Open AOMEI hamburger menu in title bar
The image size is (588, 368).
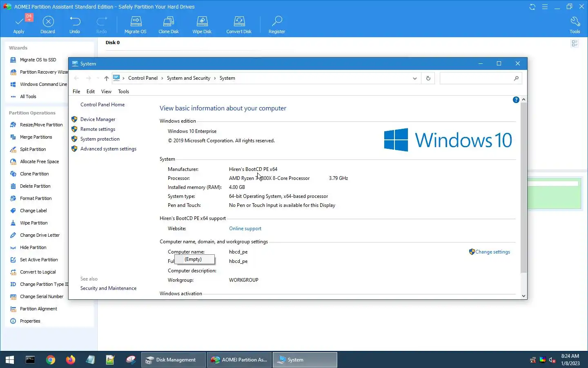coord(545,7)
